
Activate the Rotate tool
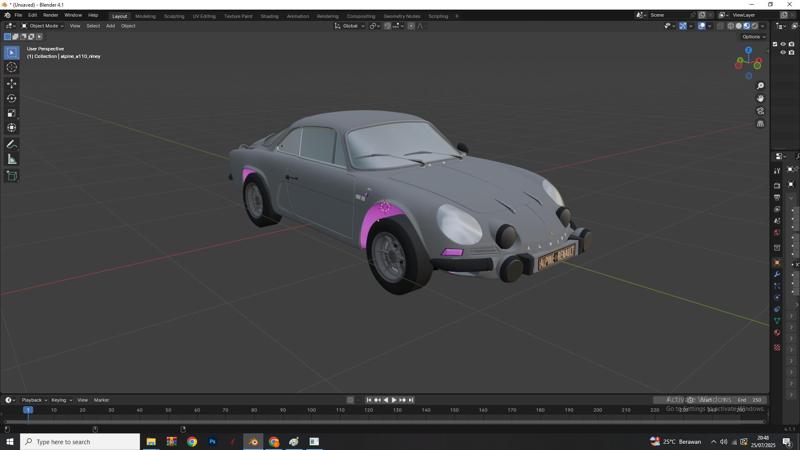12,98
